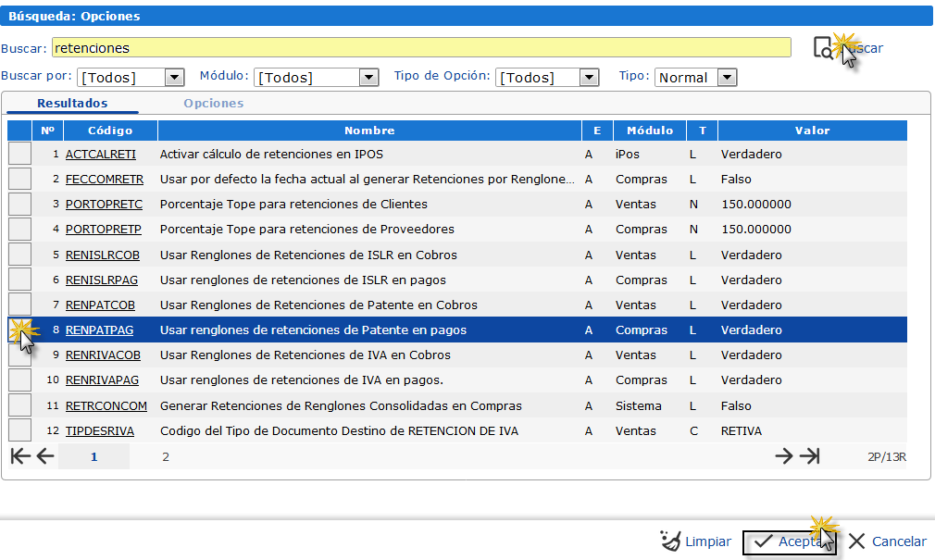Tick the checkbox for PORTOPRETC row
Image resolution: width=935 pixels, height=560 pixels.
click(x=19, y=204)
